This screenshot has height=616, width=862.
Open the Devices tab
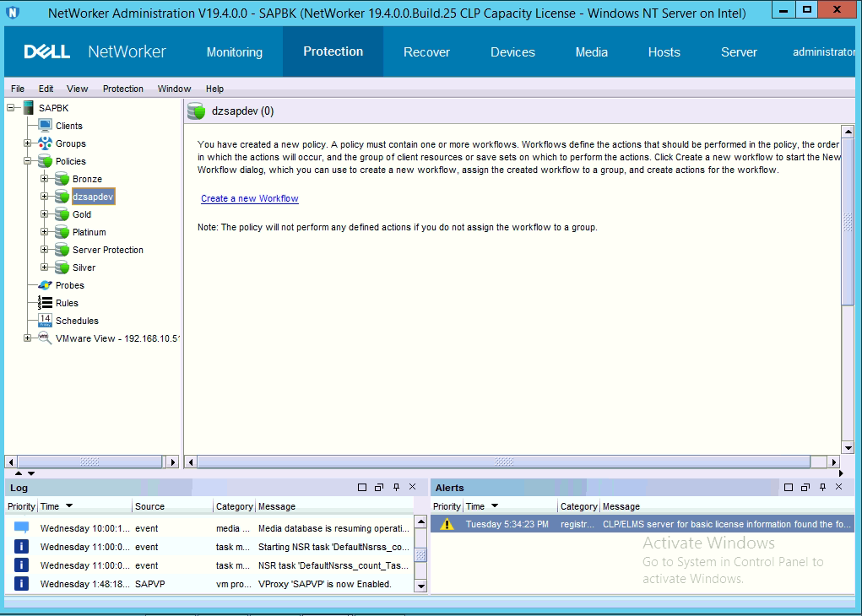tap(512, 52)
